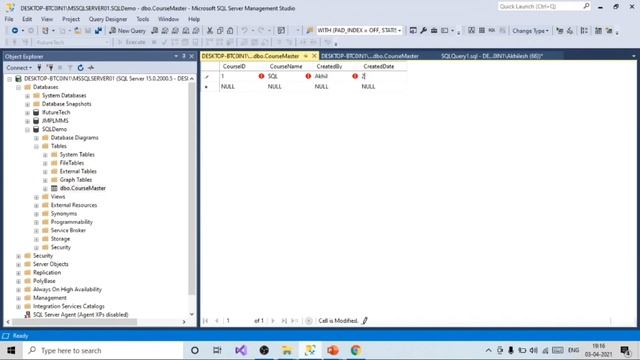Open the Toolbox icon beside the wrench
The height and width of the screenshot is (360, 640).
(x=434, y=31)
